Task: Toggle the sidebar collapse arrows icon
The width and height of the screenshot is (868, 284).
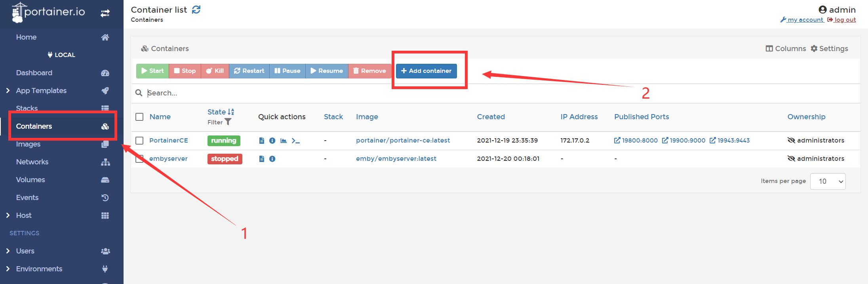Action: click(x=105, y=13)
